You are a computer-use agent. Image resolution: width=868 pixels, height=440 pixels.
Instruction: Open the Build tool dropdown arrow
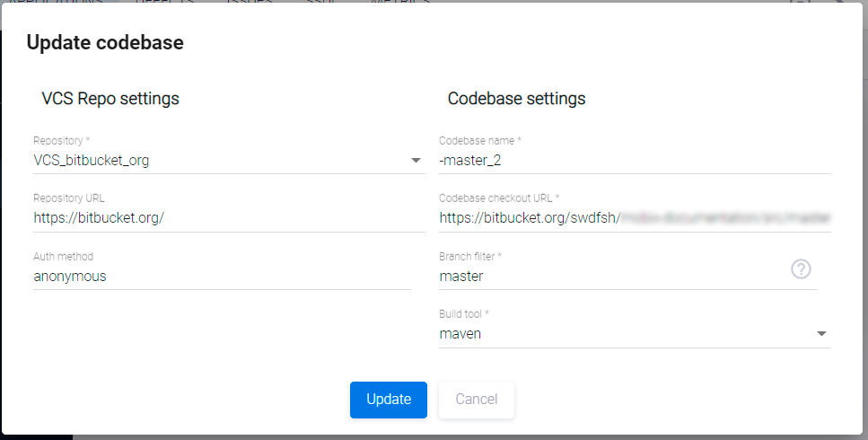coord(821,334)
